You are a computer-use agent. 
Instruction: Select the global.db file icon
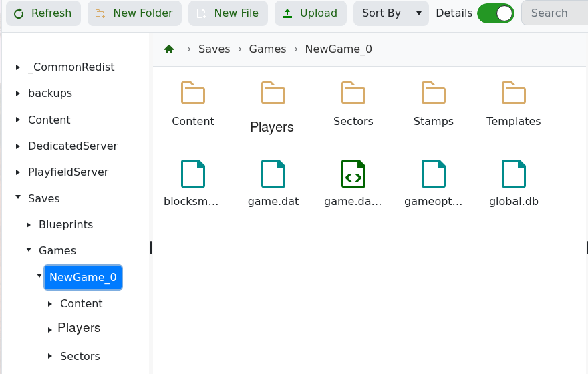[x=514, y=174]
